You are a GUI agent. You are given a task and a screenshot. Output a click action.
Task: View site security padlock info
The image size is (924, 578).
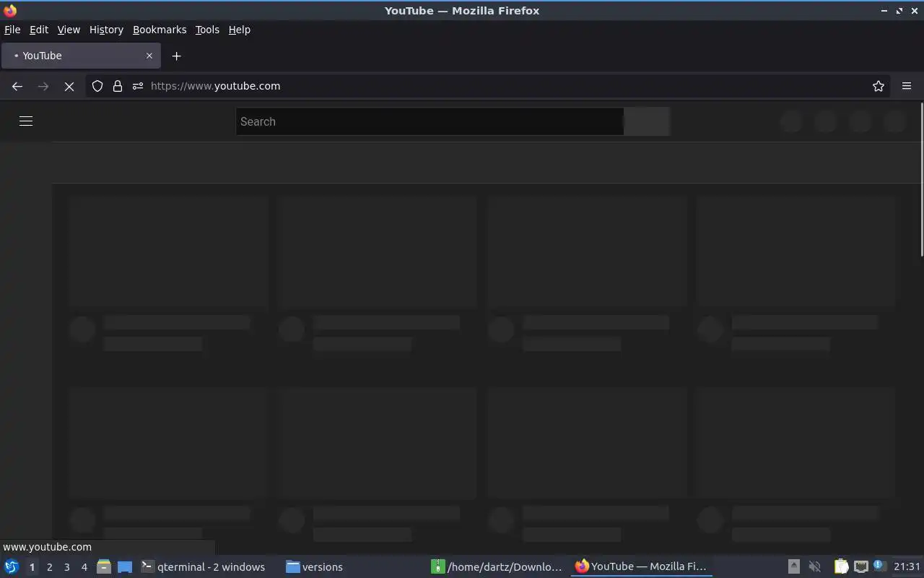pyautogui.click(x=118, y=86)
